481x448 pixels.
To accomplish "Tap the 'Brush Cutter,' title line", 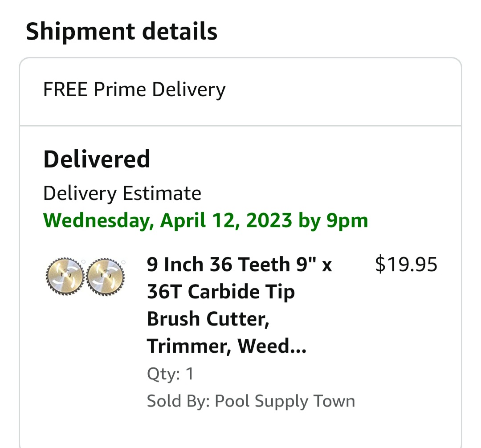I will pyautogui.click(x=208, y=319).
